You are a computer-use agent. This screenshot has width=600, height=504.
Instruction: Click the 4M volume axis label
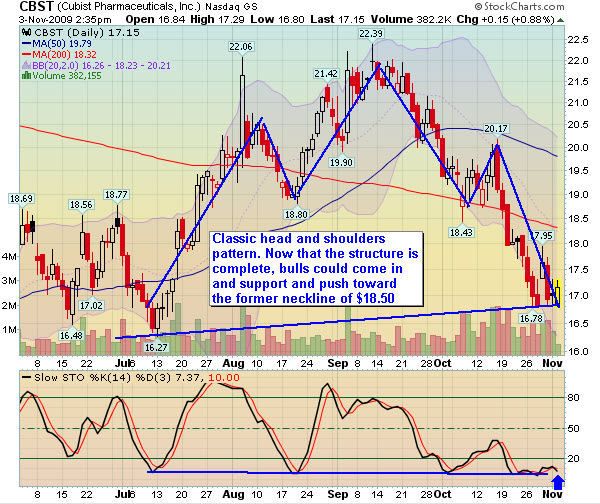[x=10, y=256]
